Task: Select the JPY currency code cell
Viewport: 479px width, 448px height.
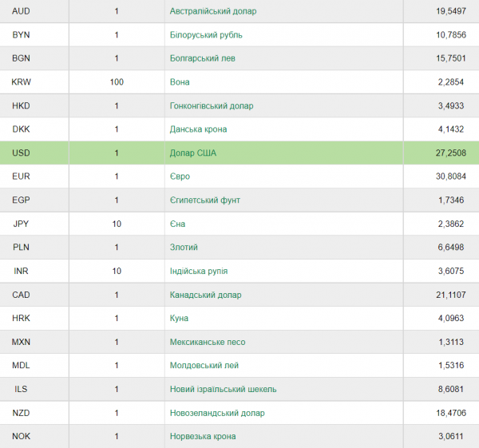Action: tap(34, 224)
